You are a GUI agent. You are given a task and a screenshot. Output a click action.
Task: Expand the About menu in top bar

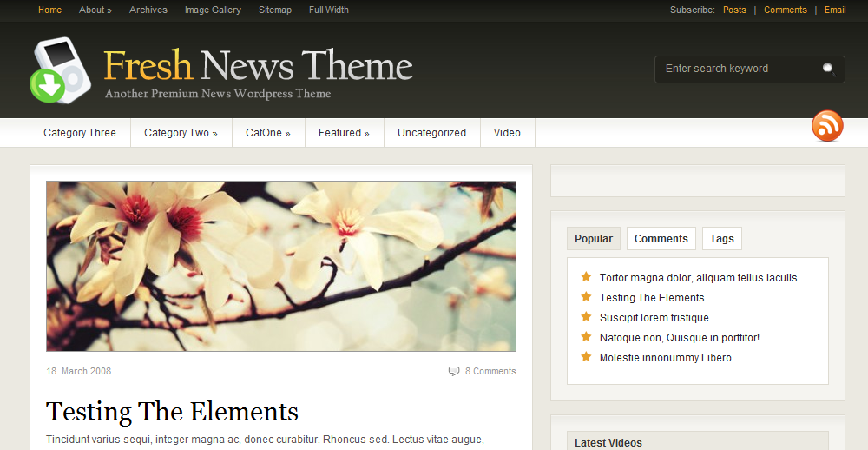95,10
